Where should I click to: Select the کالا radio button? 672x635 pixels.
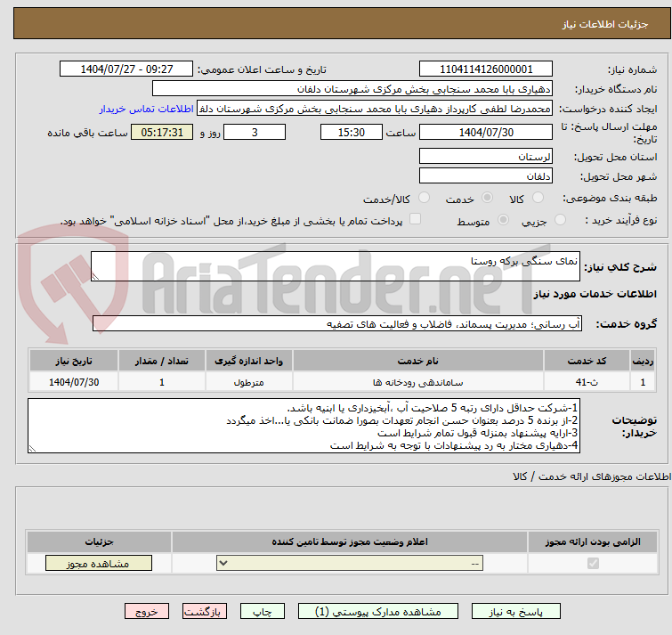[x=538, y=198]
